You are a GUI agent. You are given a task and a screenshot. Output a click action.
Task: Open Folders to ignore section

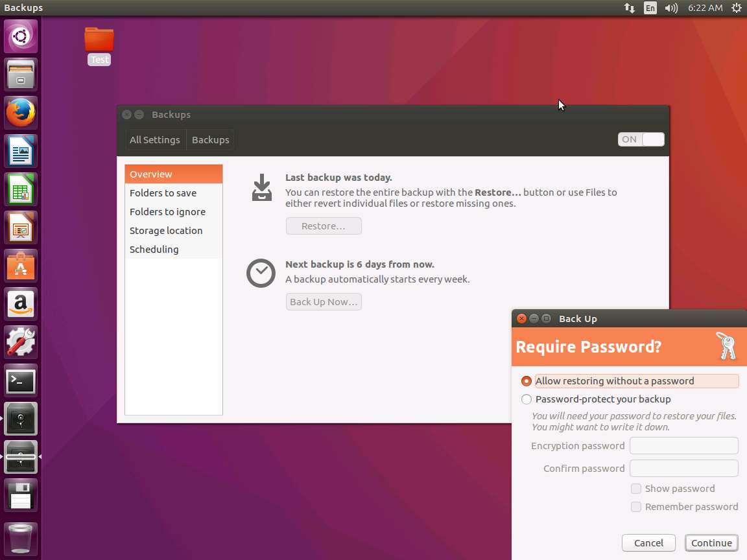(x=173, y=212)
